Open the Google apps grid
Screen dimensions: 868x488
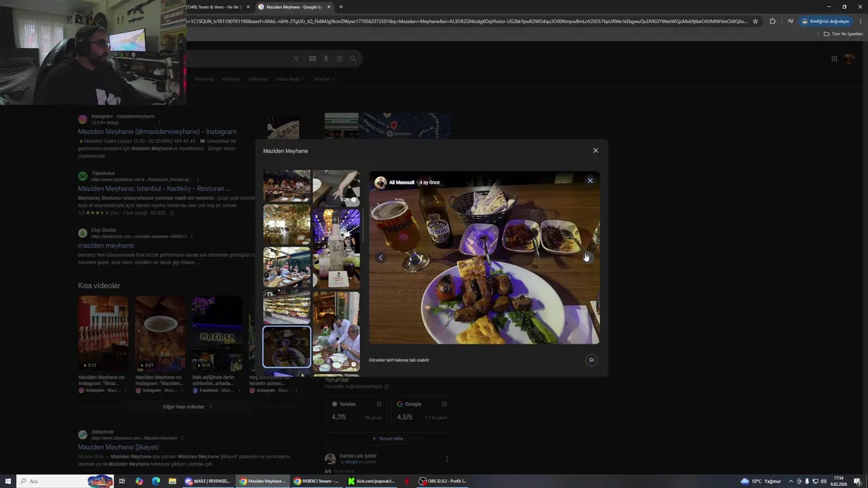(834, 58)
